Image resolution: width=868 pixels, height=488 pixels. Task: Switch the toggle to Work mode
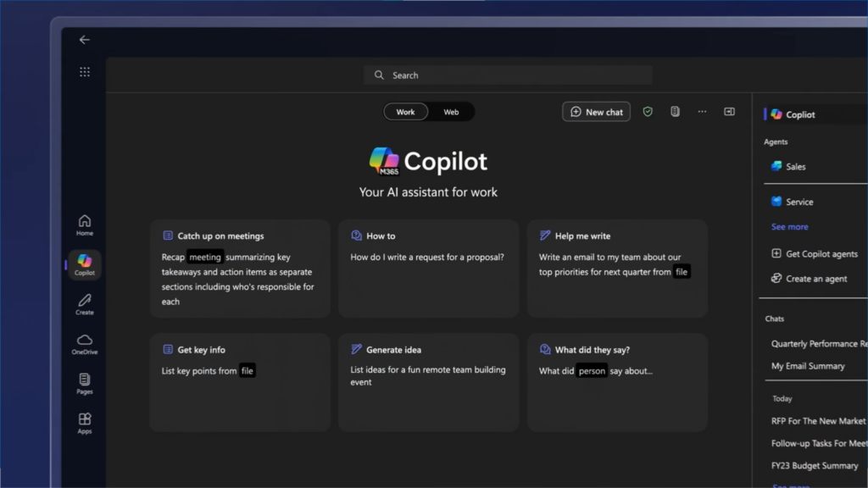405,111
